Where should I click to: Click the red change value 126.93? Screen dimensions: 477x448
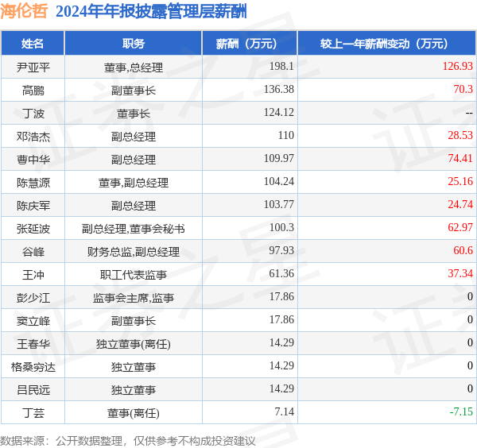click(458, 66)
